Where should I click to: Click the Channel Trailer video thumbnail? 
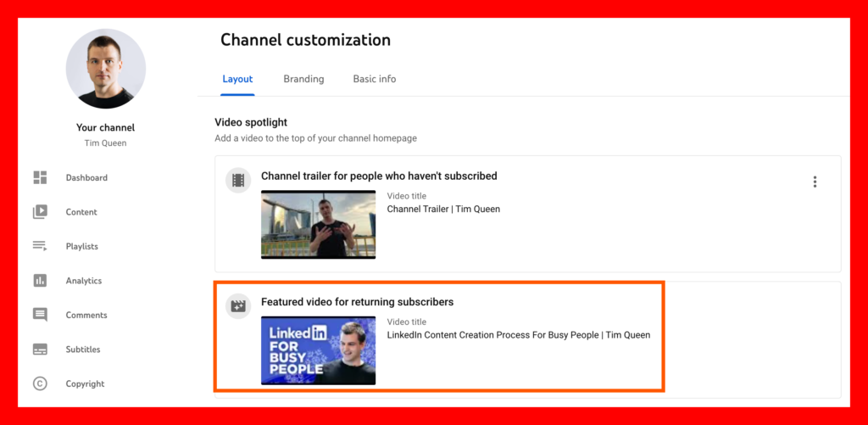(318, 224)
